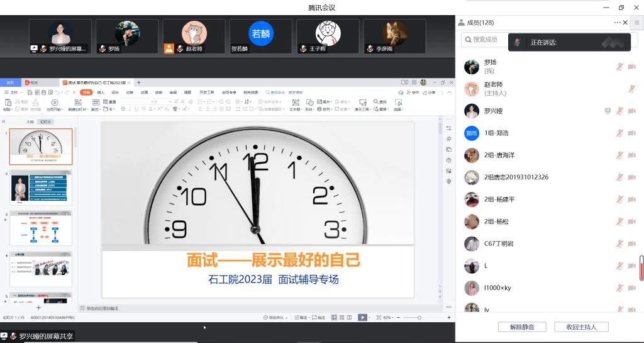Open the 设计 ribbon tab
Image resolution: width=644 pixels, height=343 pixels.
[115, 93]
